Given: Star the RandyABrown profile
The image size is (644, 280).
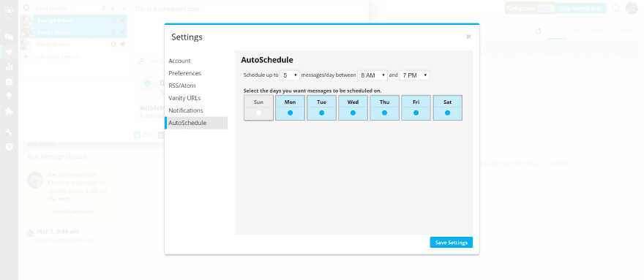Looking at the screenshot, I should (113, 20).
